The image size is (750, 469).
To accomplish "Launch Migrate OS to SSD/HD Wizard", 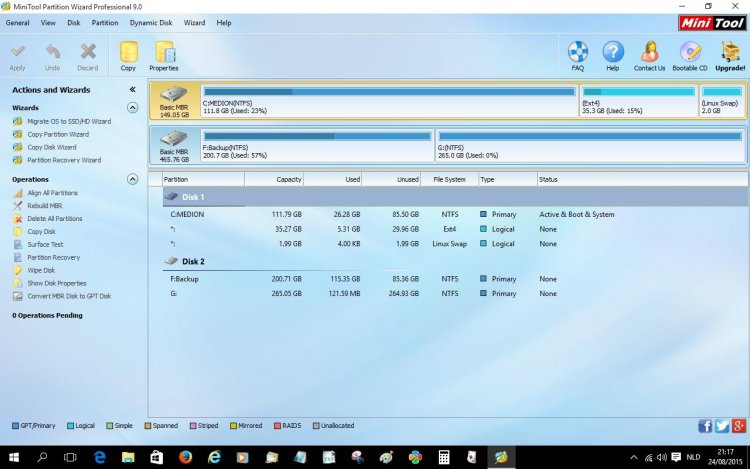I will pyautogui.click(x=69, y=121).
